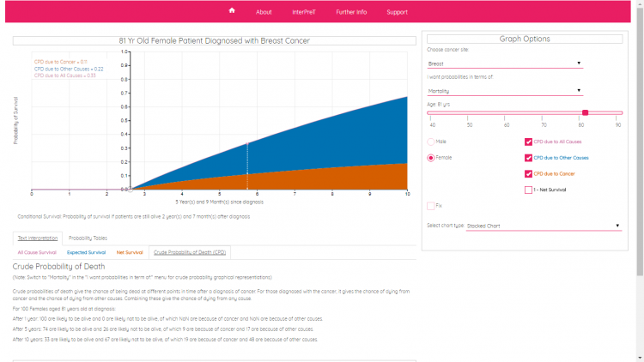This screenshot has width=644, height=362.
Task: Disable the CPD due to Cancer checkbox
Action: point(528,173)
